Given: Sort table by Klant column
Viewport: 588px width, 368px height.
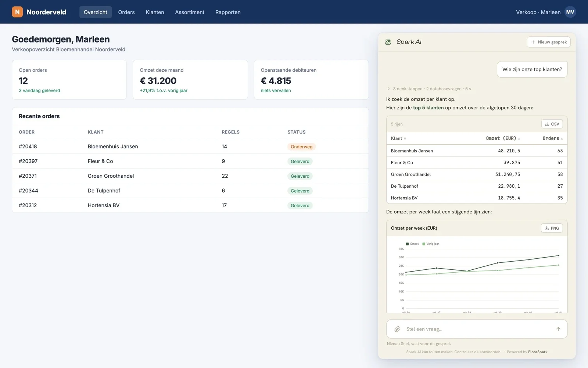Looking at the screenshot, I should pos(398,138).
